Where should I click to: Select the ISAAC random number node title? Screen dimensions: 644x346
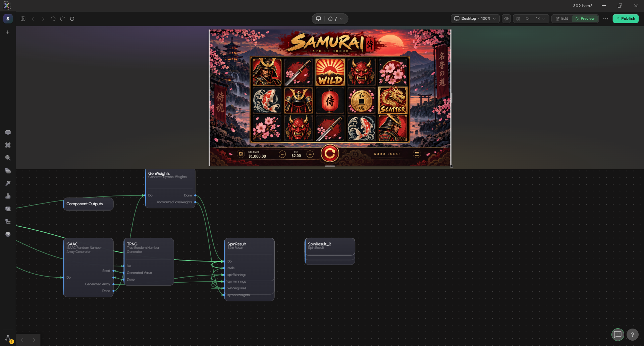(x=72, y=244)
